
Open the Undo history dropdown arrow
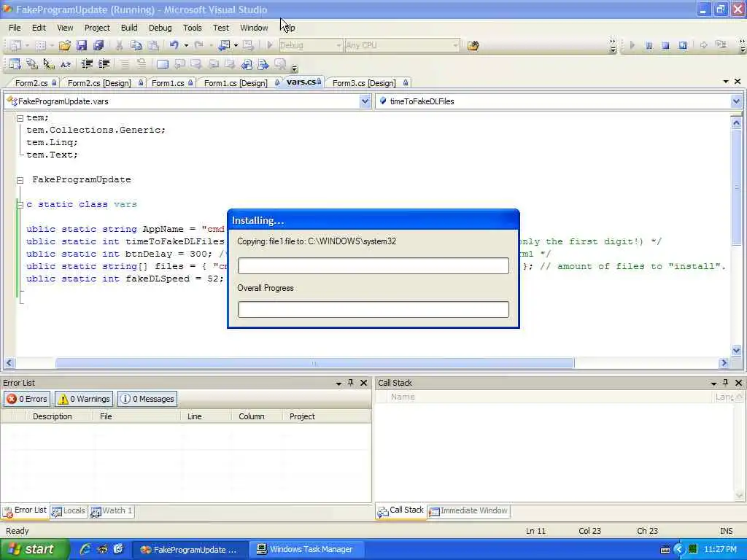(186, 46)
